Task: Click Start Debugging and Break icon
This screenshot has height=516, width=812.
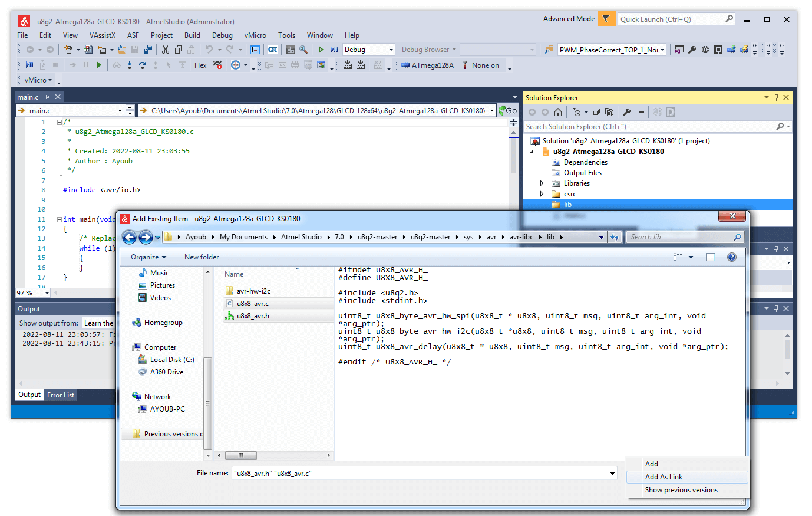Action: [x=334, y=50]
